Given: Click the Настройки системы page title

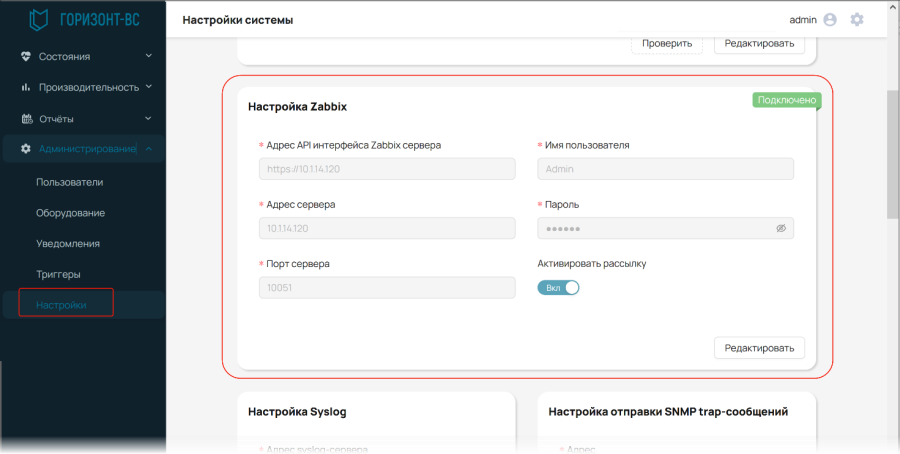Looking at the screenshot, I should pos(238,21).
